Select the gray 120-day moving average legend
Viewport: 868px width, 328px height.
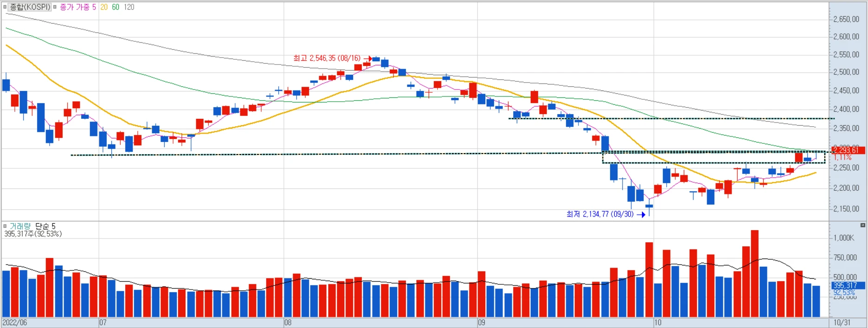(x=129, y=7)
